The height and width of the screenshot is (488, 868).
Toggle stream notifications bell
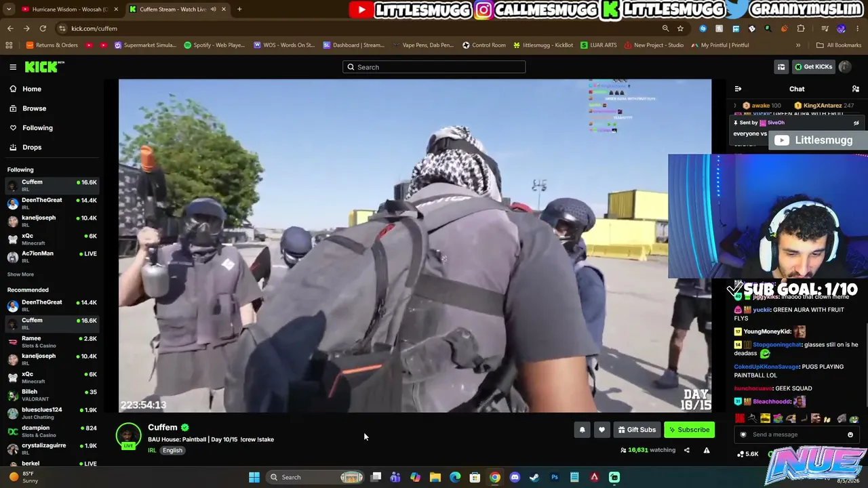coord(582,430)
